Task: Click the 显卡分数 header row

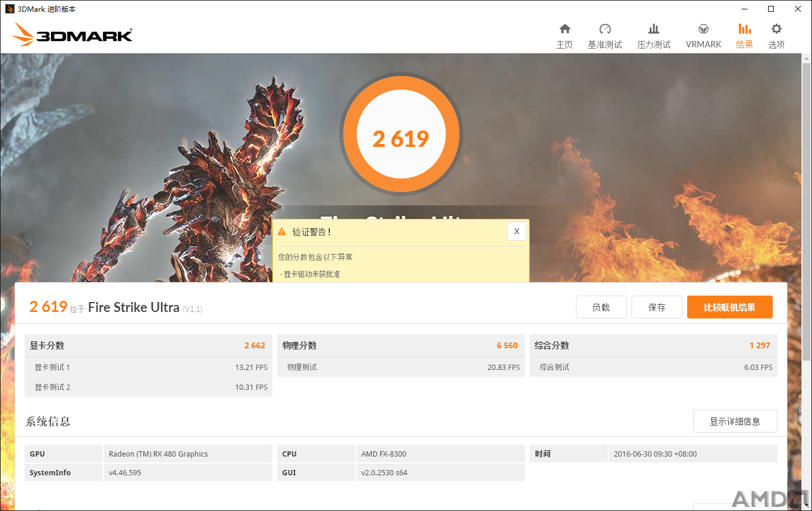Action: pyautogui.click(x=148, y=345)
